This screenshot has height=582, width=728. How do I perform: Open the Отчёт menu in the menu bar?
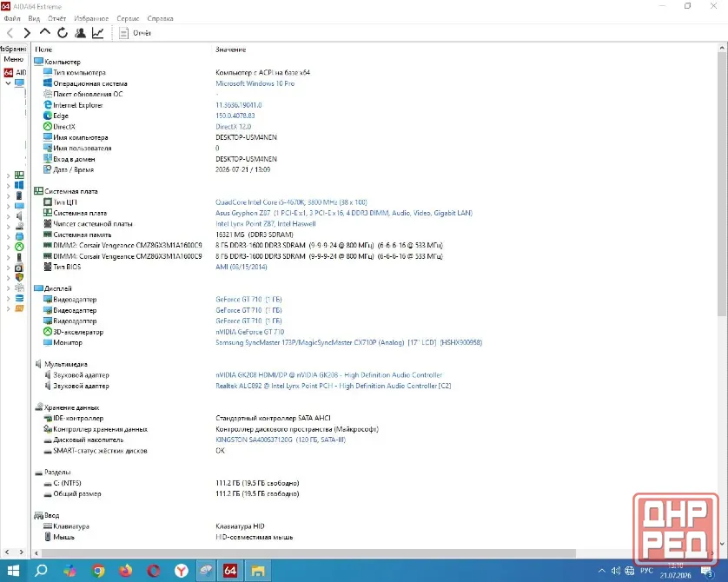click(x=56, y=18)
